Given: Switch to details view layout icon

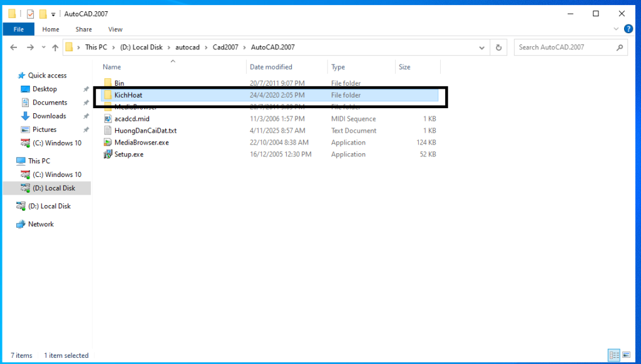Looking at the screenshot, I should (x=613, y=355).
